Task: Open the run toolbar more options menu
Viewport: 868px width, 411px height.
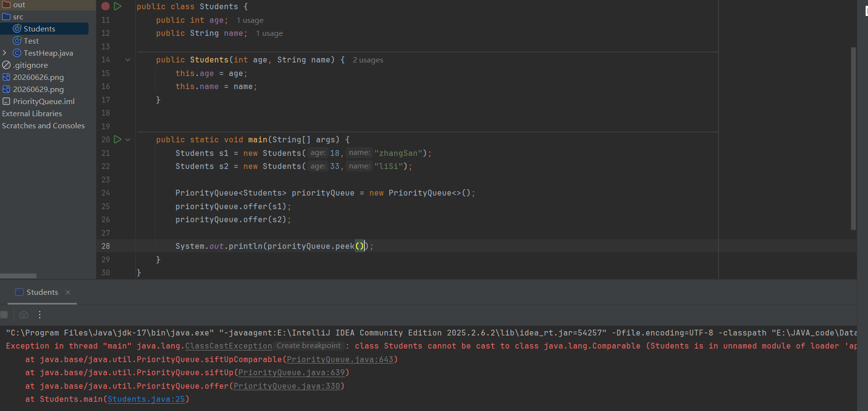Action: [x=40, y=315]
